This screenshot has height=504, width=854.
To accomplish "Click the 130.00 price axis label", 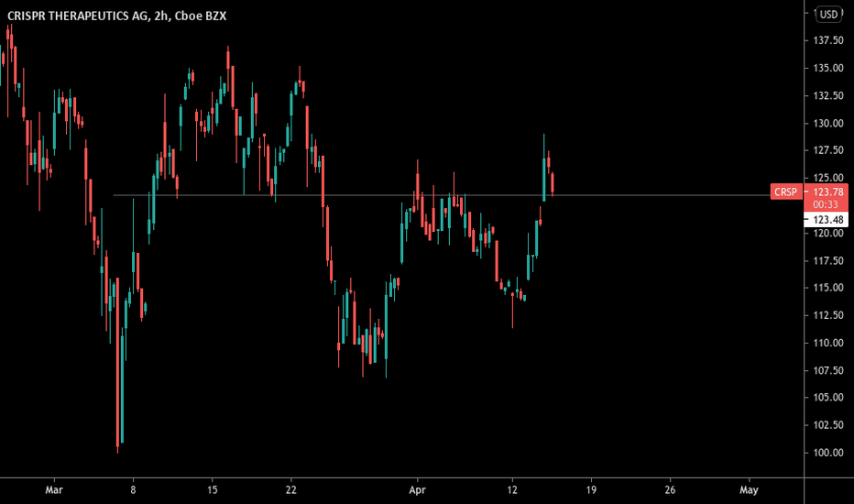I will pyautogui.click(x=827, y=123).
